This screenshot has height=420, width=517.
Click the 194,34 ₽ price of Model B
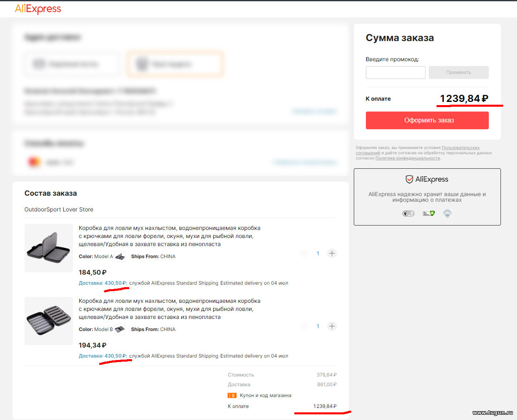[93, 346]
